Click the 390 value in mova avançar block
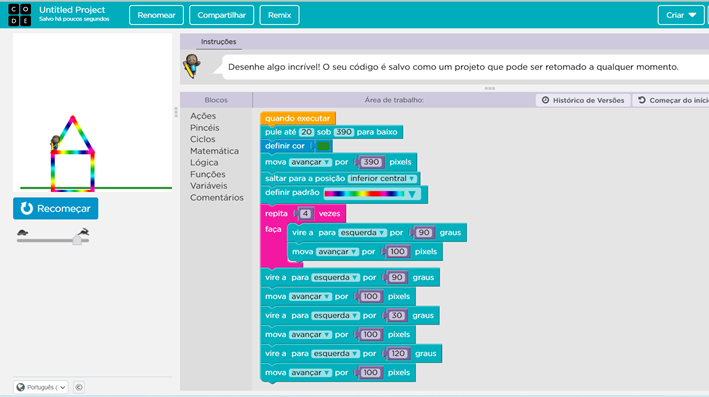 point(371,162)
